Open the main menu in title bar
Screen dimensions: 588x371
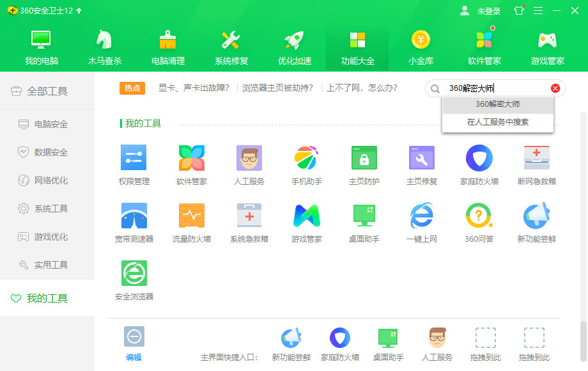coord(538,11)
